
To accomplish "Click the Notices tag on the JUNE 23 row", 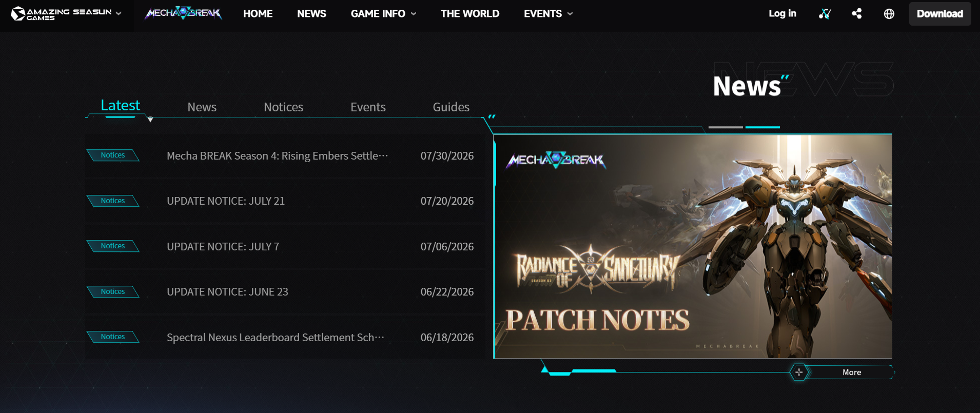I will click(113, 291).
